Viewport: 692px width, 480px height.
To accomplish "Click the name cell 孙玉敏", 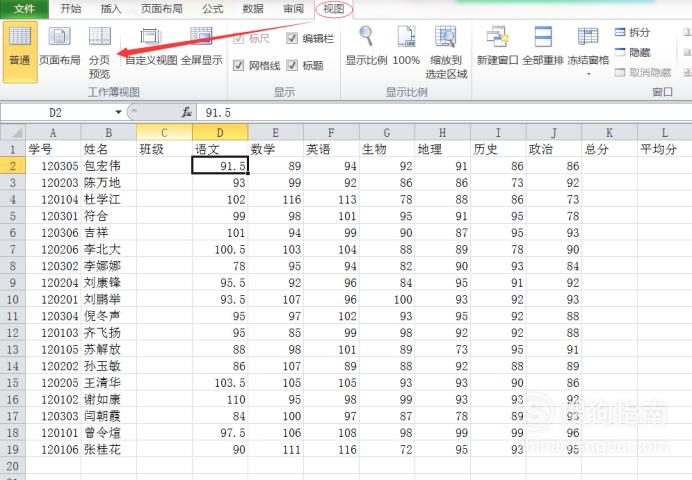I will 109,366.
